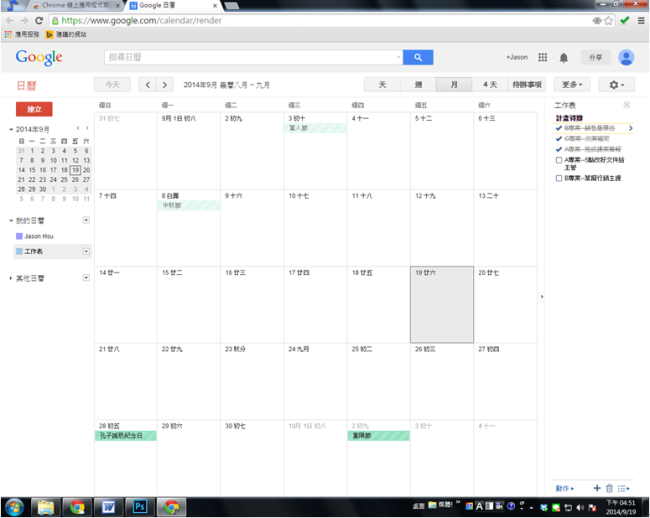Viewport: 650px width, 518px height.
Task: Uncheck the third completed task checkbox
Action: (559, 149)
